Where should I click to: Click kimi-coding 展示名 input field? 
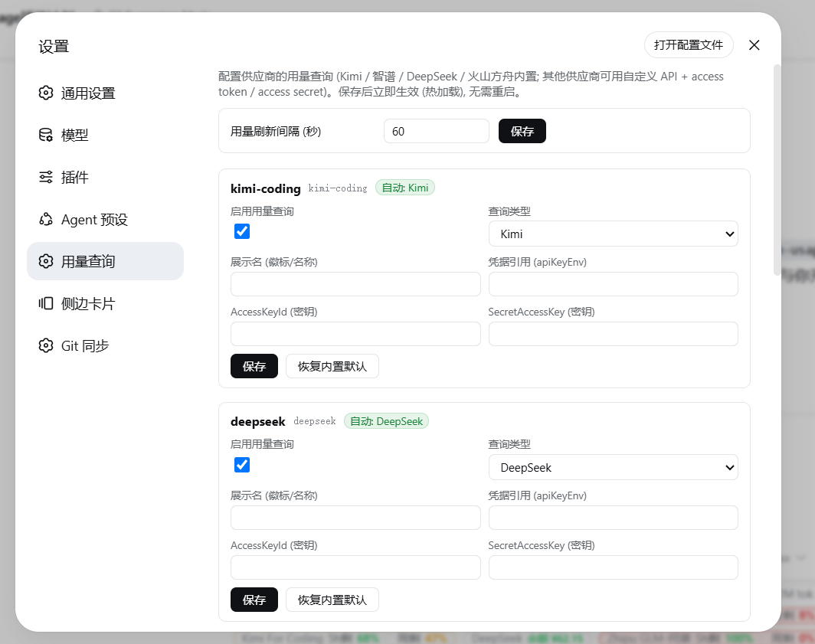pyautogui.click(x=355, y=284)
